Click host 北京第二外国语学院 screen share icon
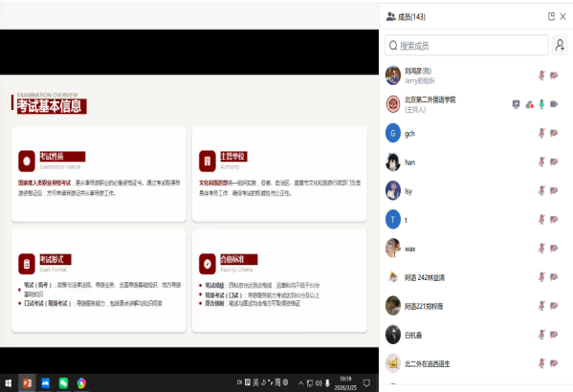The image size is (573, 392). [516, 104]
